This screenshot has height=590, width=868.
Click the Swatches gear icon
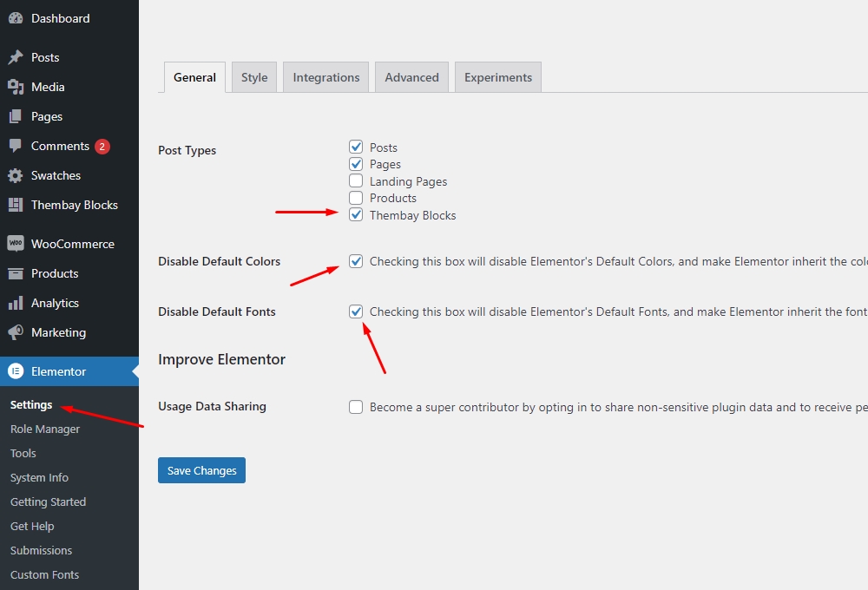click(16, 175)
